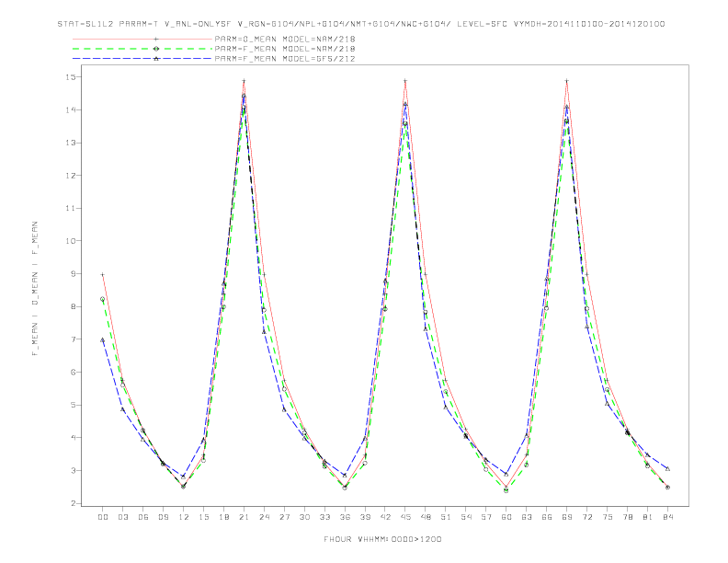Image resolution: width=728 pixels, height=563 pixels.
Task: Click x-axis forecast hour label 36
Action: coord(345,517)
